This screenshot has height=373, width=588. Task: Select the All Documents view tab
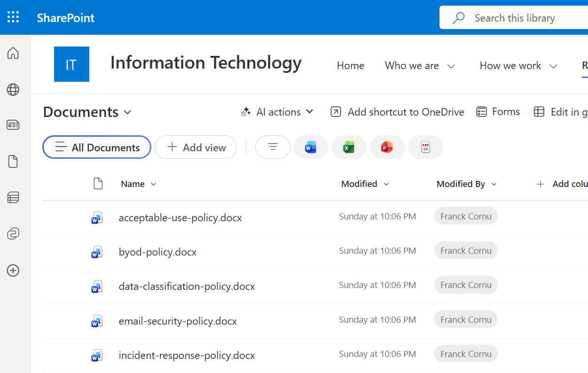[x=97, y=148]
